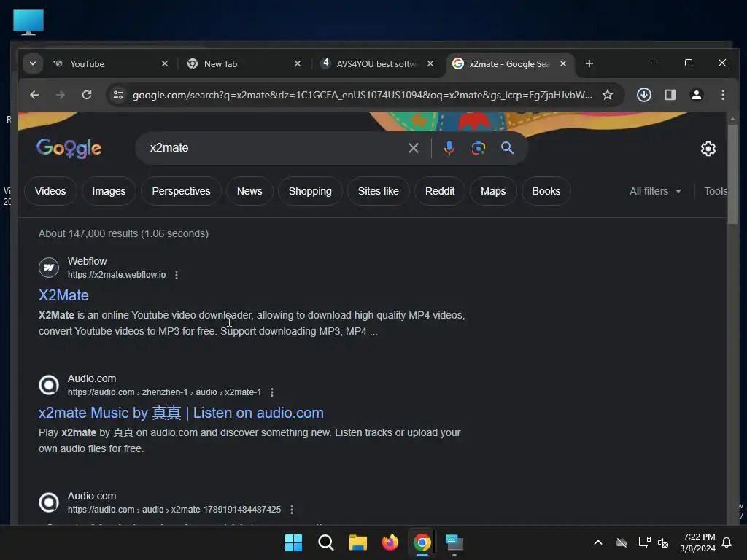Open File Explorer from taskbar
Screen dimensions: 747x560
tap(357, 542)
